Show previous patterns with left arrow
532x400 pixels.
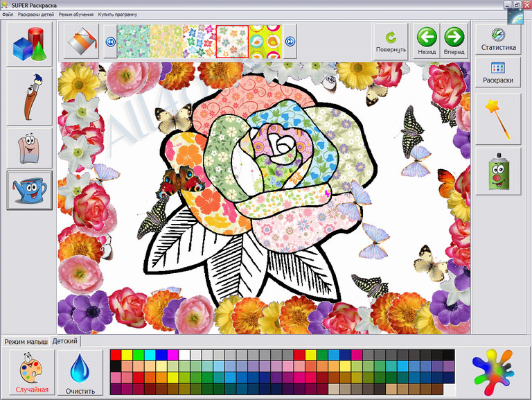(x=111, y=42)
